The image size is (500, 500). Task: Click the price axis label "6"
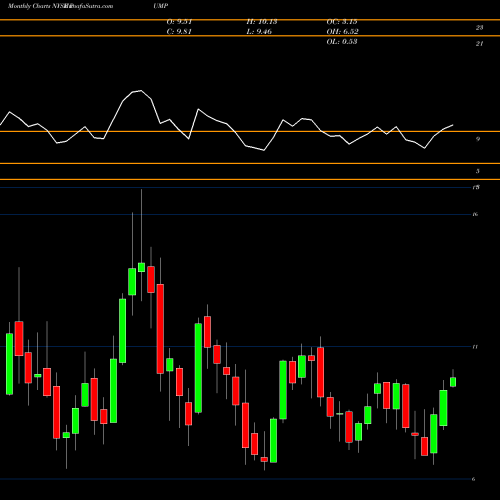(x=474, y=479)
